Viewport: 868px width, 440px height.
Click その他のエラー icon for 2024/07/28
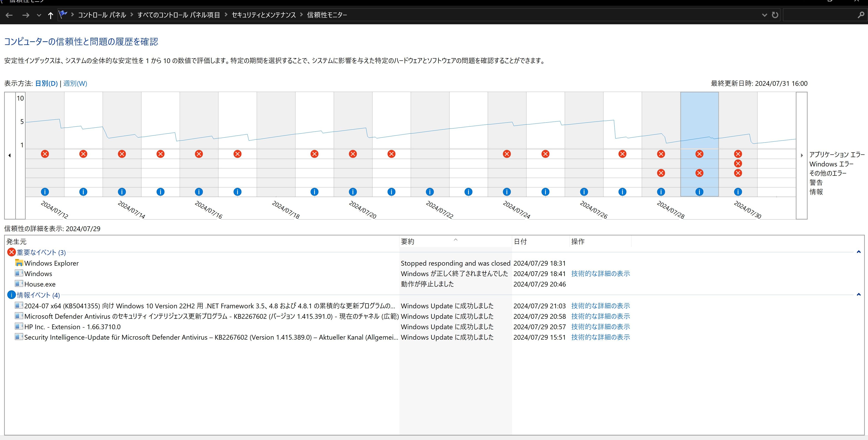(661, 173)
